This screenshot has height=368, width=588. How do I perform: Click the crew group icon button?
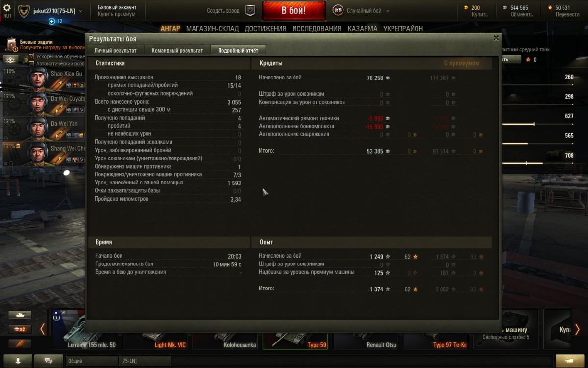tap(11, 59)
